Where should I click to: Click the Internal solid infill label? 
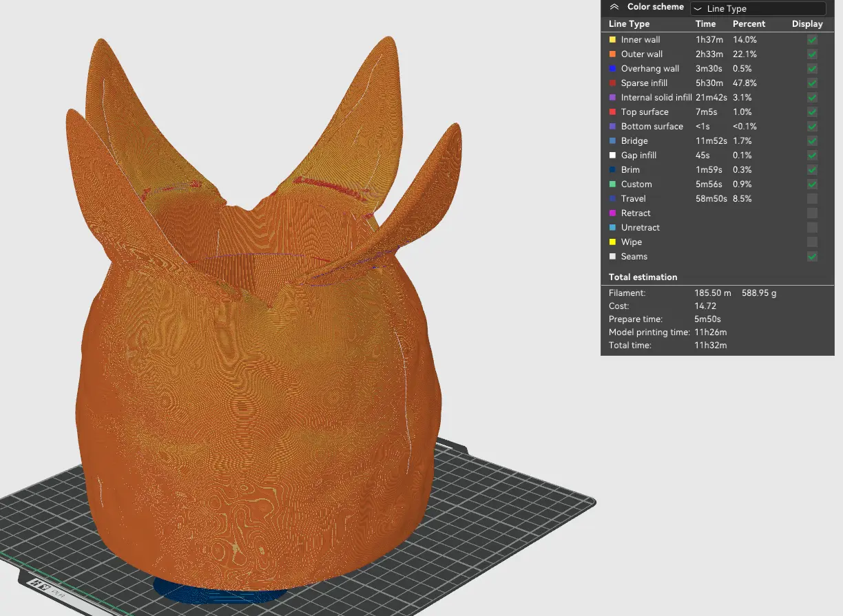point(656,98)
